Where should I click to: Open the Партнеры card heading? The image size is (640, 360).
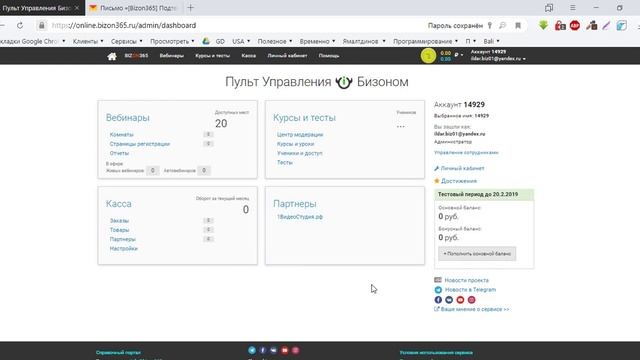point(295,203)
